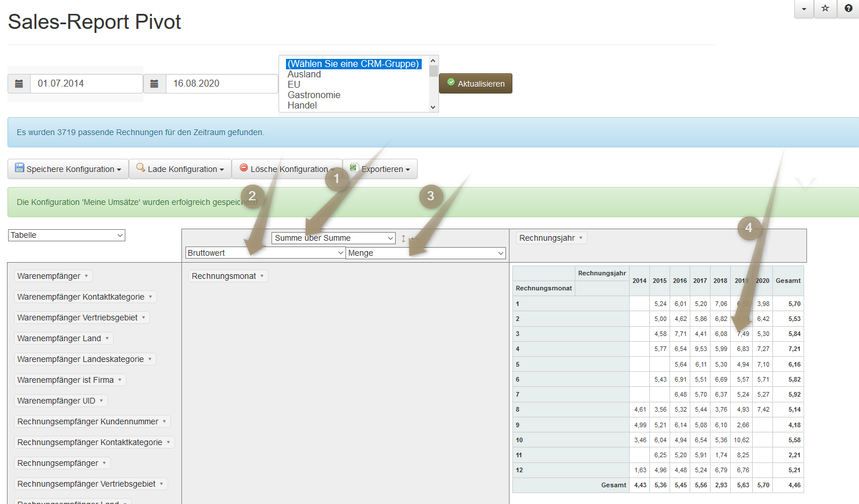Open Lade Konfiguration menu

click(180, 169)
